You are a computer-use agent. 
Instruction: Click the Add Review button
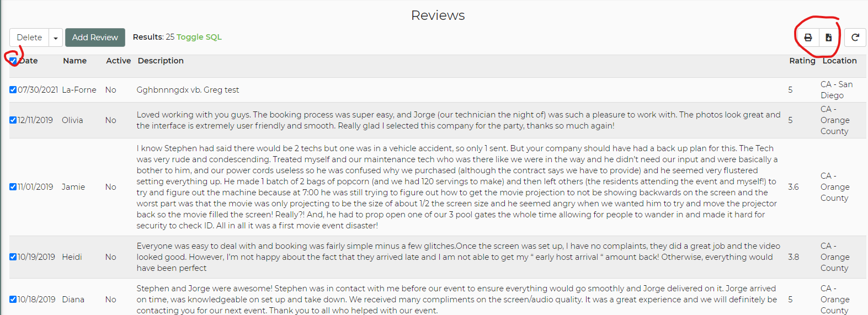(x=95, y=38)
